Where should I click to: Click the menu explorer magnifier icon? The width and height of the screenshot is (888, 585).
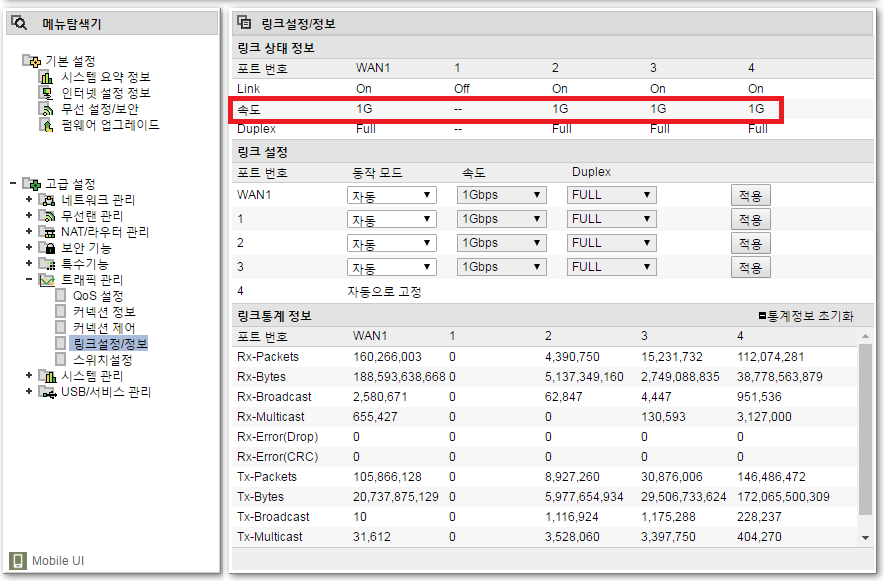[19, 23]
